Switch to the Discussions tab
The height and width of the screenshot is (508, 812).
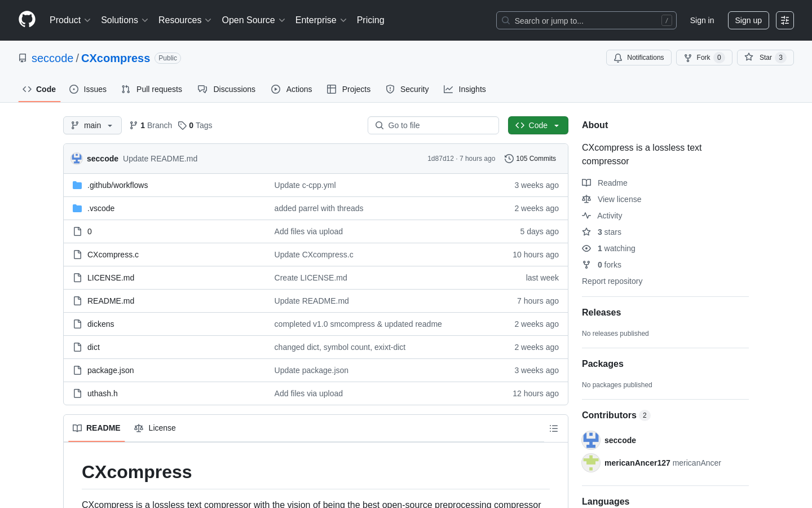tap(227, 89)
